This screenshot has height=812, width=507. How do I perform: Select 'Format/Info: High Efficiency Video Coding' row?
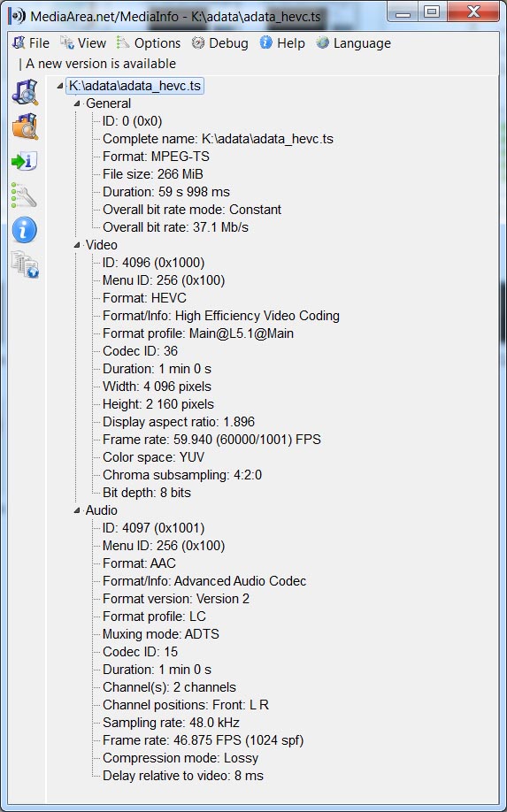tap(221, 316)
